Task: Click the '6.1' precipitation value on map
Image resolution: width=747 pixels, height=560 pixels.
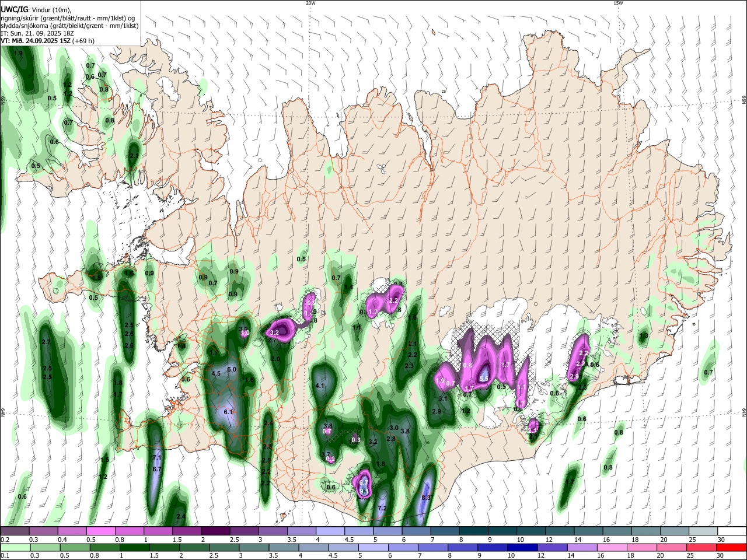Action: 228,412
